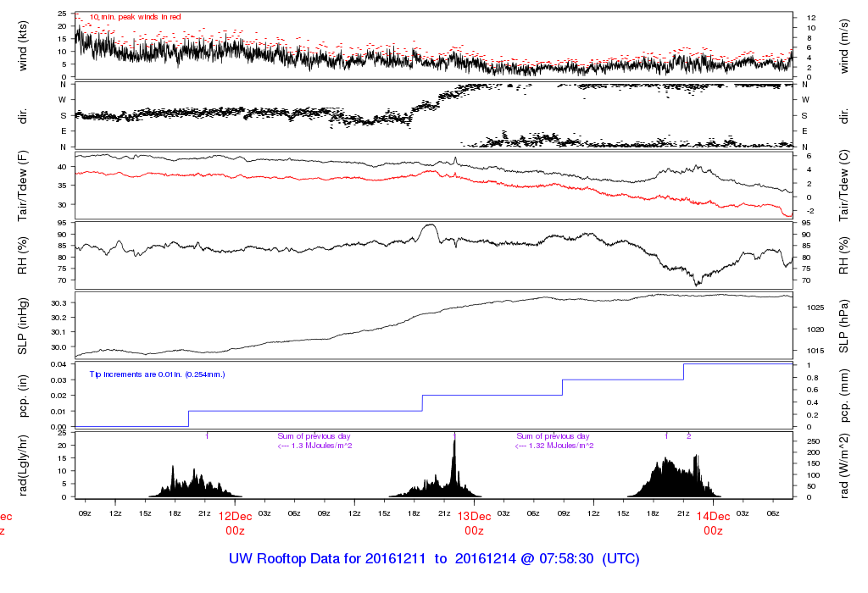Click the '1.3 MJoules/m^2' previous-day sum text
Screen dimensions: 868x593
[x=321, y=446]
